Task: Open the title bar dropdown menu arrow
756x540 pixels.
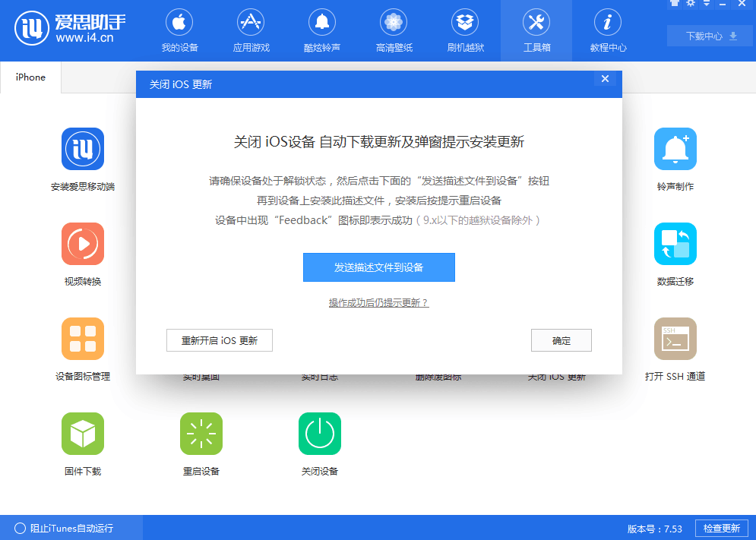Action: 707,3
